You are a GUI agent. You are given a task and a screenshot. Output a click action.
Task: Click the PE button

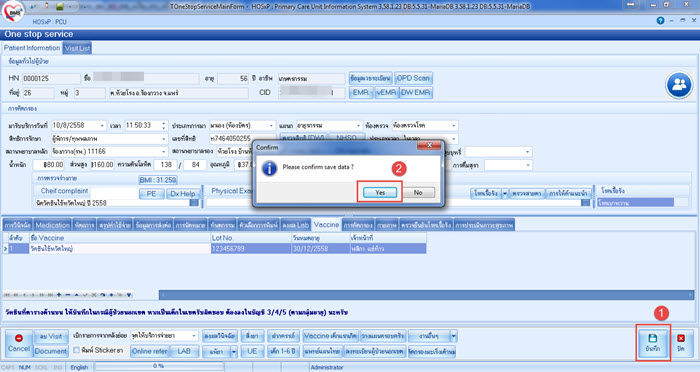click(x=152, y=194)
